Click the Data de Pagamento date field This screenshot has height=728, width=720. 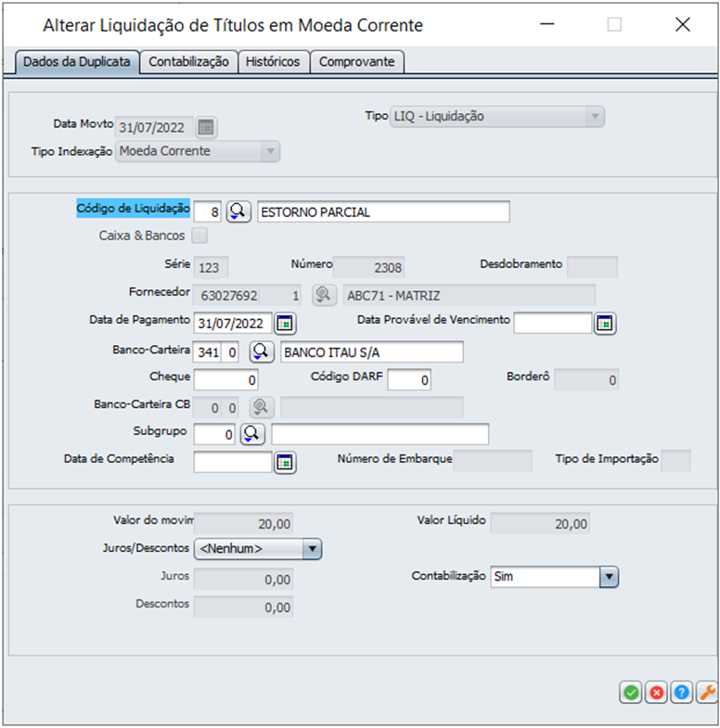point(233,323)
